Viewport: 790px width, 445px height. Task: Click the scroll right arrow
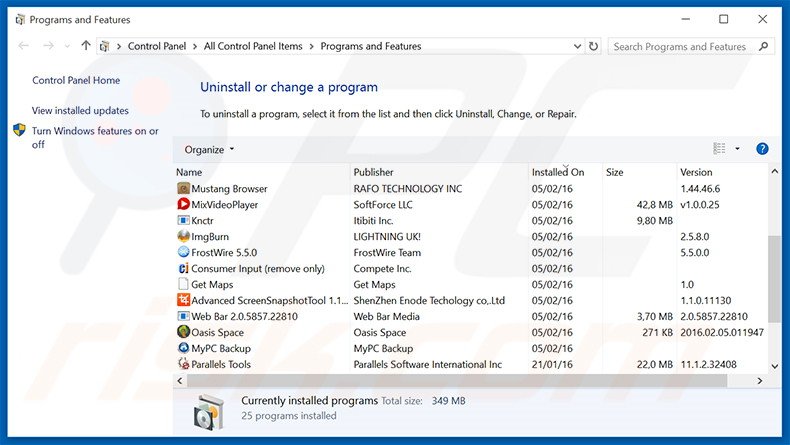pyautogui.click(x=760, y=381)
